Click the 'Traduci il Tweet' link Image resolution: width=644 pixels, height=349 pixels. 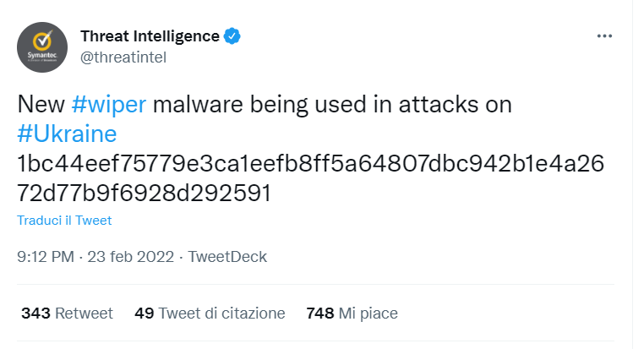tap(64, 221)
